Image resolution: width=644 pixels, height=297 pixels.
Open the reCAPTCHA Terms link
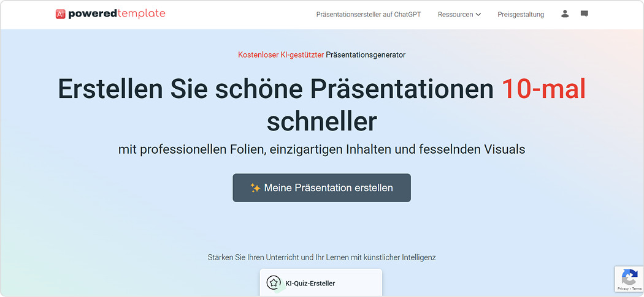[636, 289]
